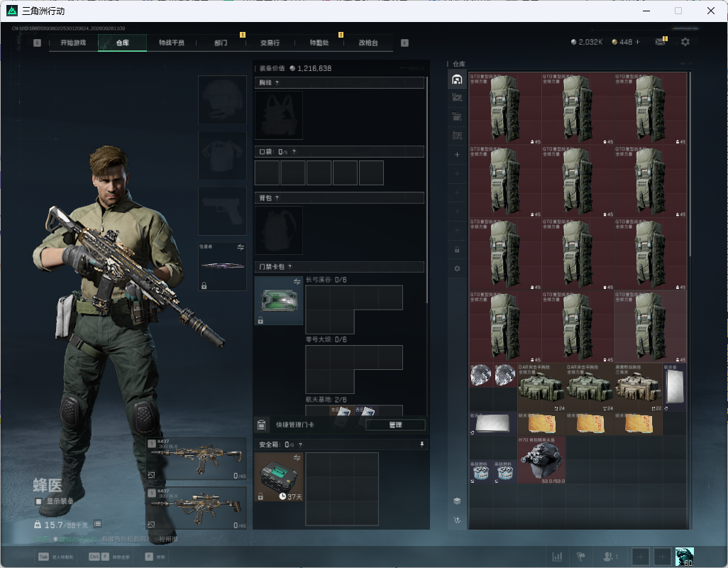Click the sort items icon below layers

point(457,520)
